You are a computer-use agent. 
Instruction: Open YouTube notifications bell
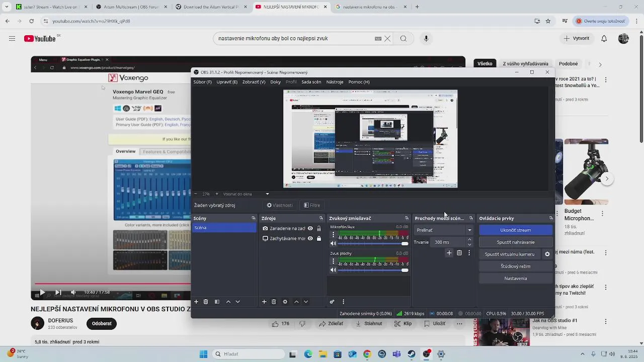pyautogui.click(x=604, y=39)
